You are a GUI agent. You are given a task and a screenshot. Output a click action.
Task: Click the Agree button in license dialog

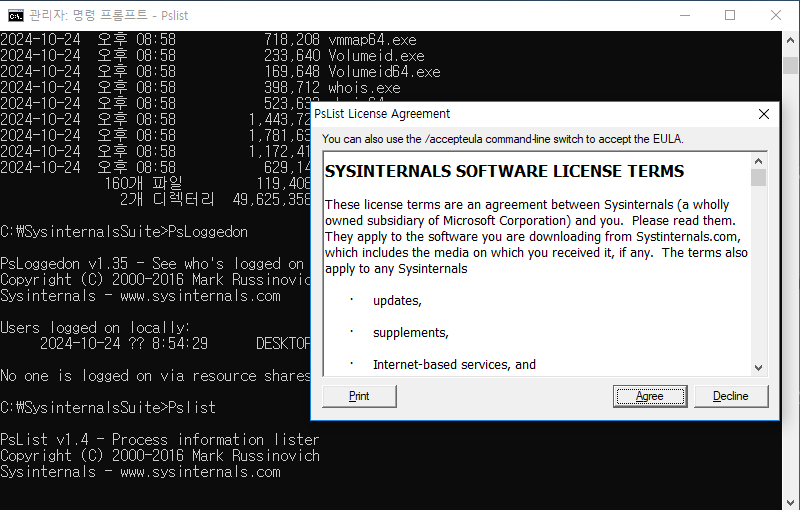click(650, 396)
